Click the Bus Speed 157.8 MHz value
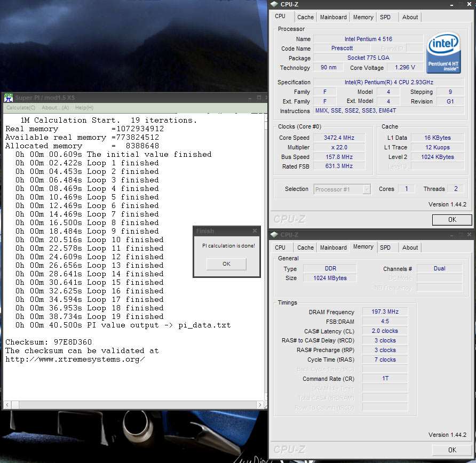Viewport: 476px width, 463px height. coord(339,157)
